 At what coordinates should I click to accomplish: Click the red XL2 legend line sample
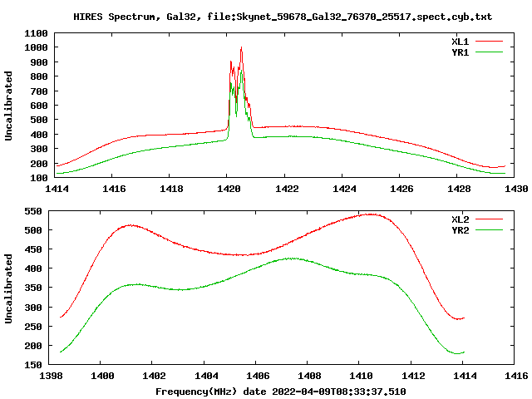point(489,219)
